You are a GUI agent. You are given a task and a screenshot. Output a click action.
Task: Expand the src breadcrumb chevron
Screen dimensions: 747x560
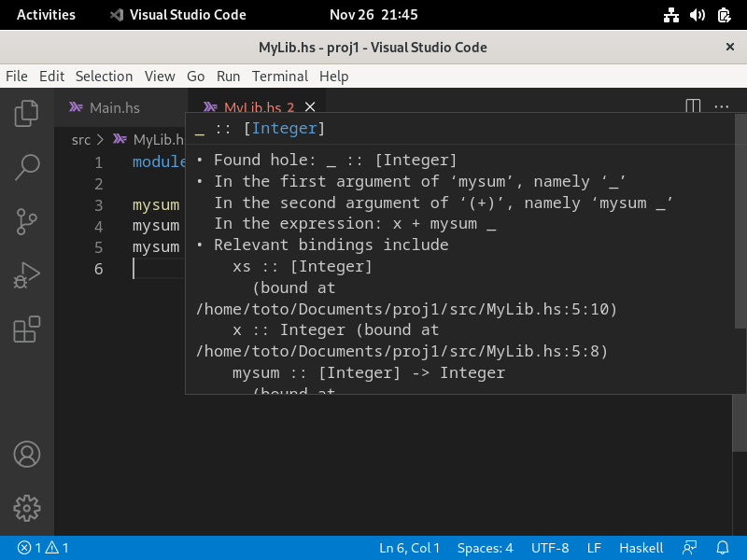(98, 138)
